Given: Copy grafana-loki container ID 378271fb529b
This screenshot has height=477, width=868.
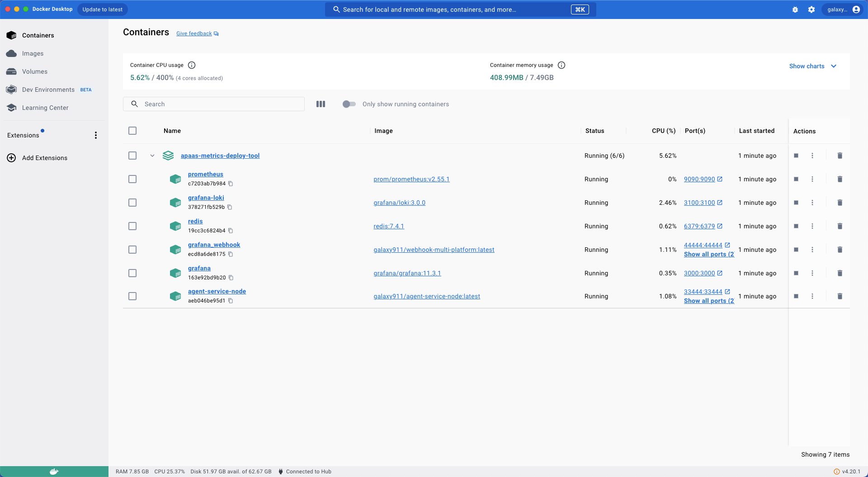Looking at the screenshot, I should pos(230,207).
